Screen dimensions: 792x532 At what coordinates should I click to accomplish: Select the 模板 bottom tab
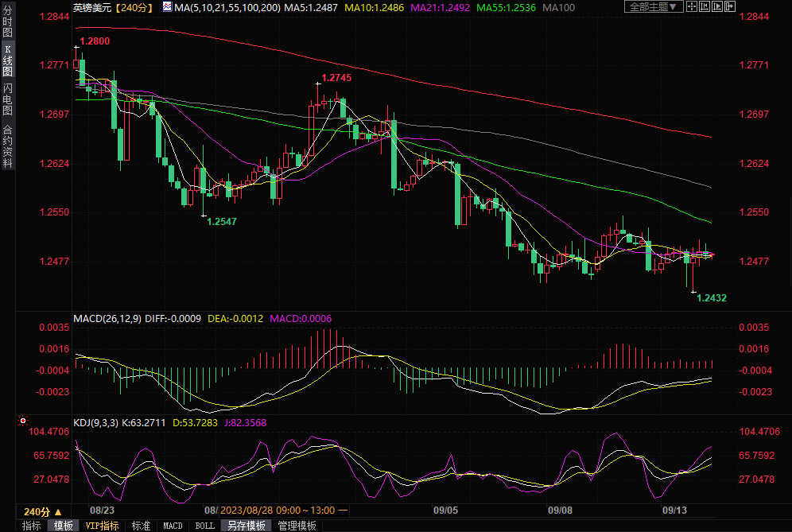(63, 526)
